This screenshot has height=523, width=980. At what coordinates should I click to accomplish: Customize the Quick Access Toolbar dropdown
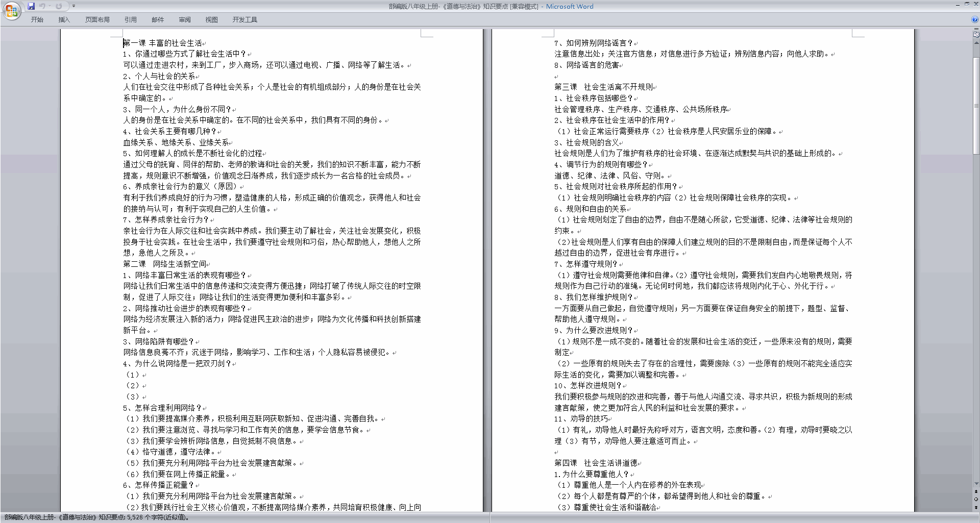pos(73,6)
